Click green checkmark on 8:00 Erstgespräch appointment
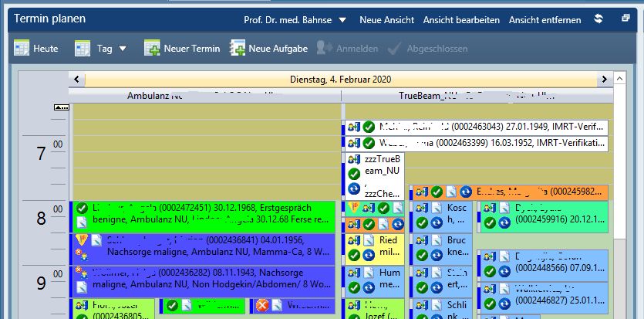Screen dimensions: 644x319 click(x=82, y=209)
